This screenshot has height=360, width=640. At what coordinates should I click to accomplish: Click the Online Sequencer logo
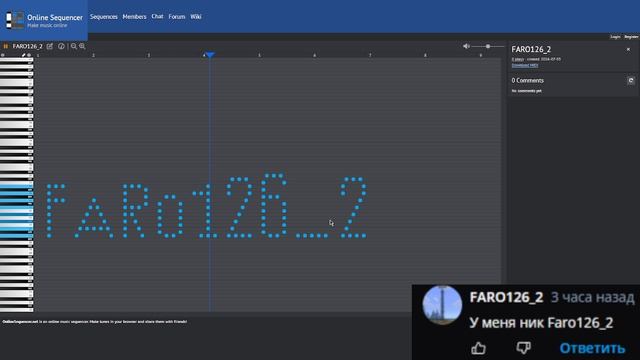[x=44, y=20]
